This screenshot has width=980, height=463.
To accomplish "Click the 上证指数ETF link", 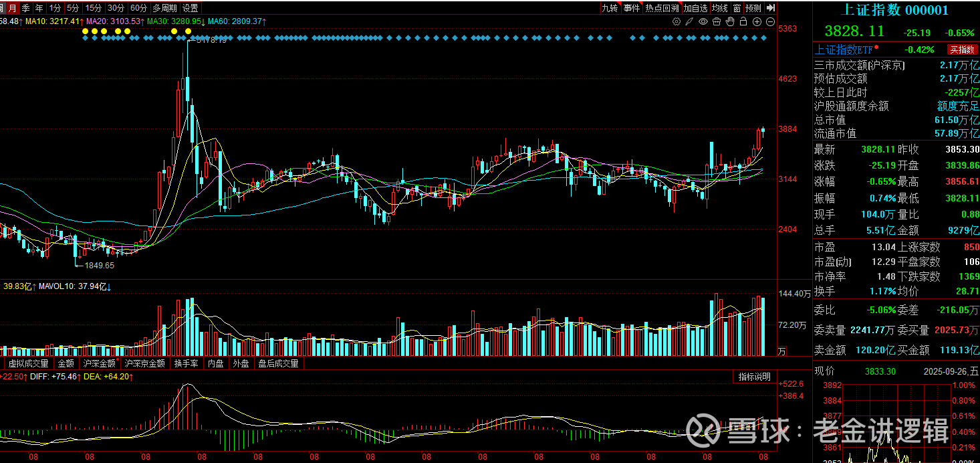I will pos(844,50).
